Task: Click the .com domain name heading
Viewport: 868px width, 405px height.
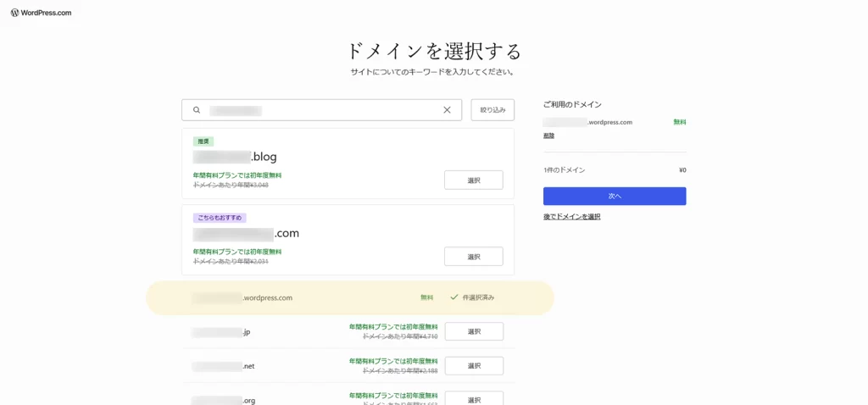Action: click(246, 233)
